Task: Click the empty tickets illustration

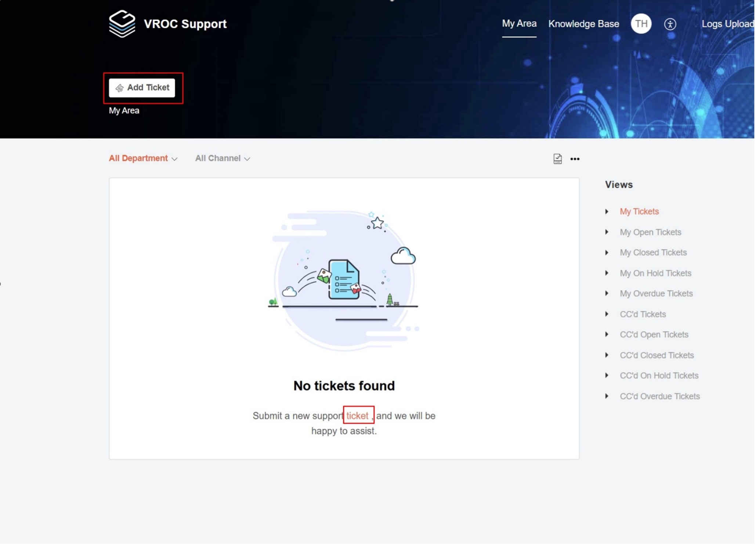Action: 344,281
